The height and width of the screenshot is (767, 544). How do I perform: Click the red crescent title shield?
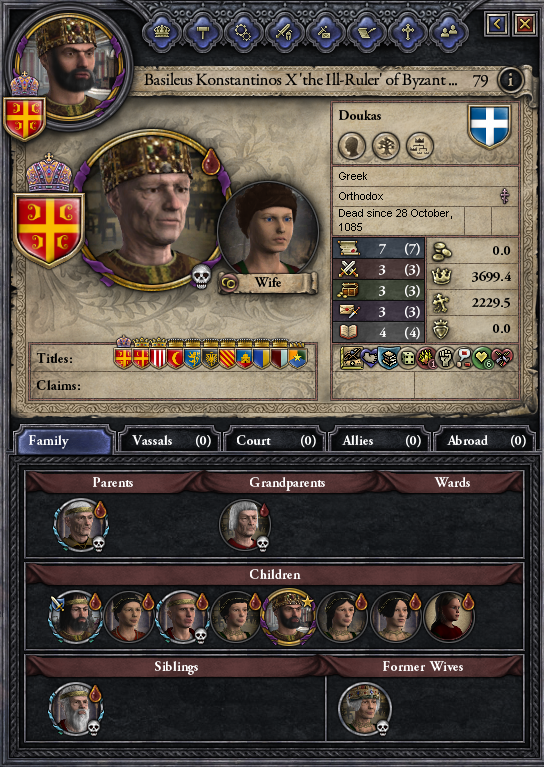pyautogui.click(x=175, y=357)
